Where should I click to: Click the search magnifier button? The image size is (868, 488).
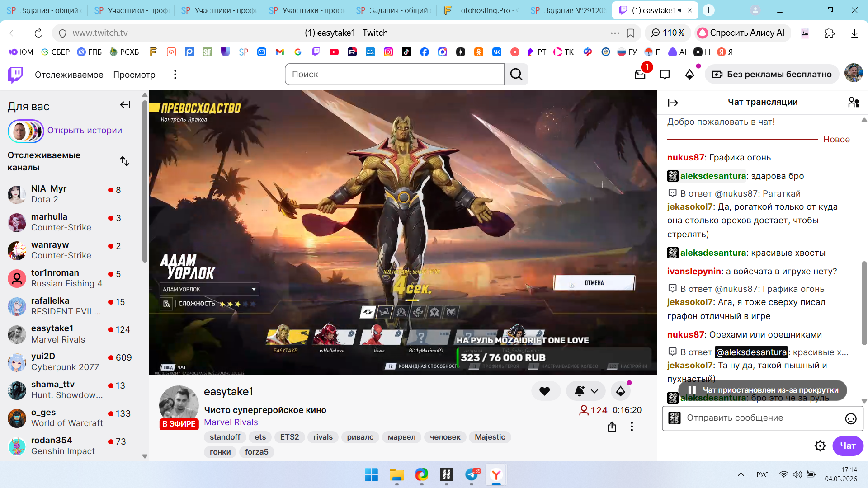point(516,75)
